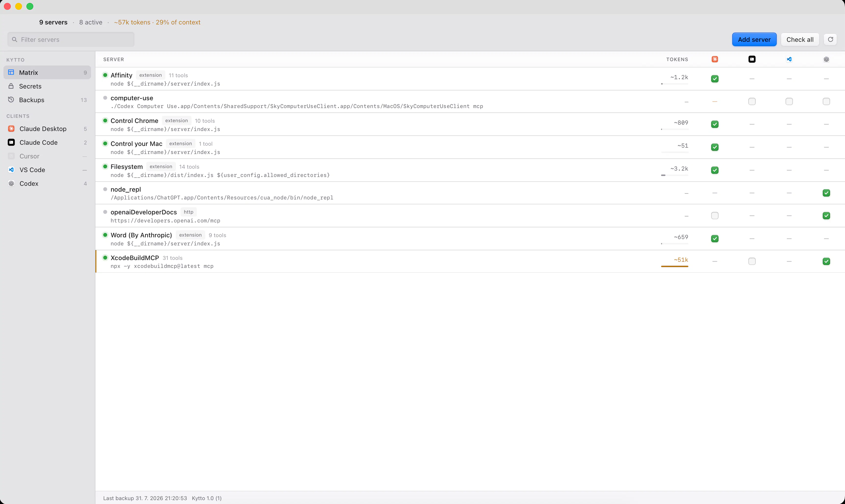Viewport: 845px width, 504px height.
Task: Click the http tag on openaiDeveloperDocs
Action: 188,212
